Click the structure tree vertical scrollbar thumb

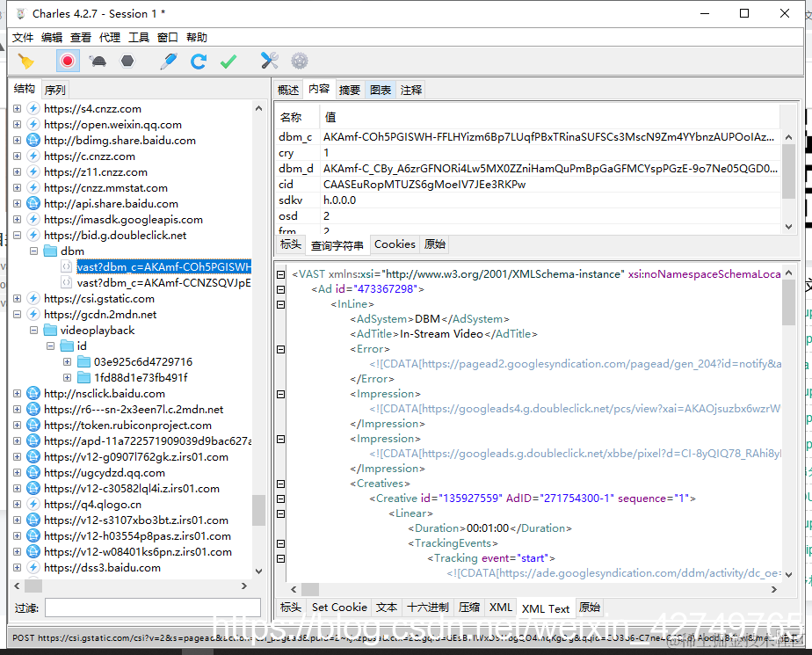(x=259, y=511)
